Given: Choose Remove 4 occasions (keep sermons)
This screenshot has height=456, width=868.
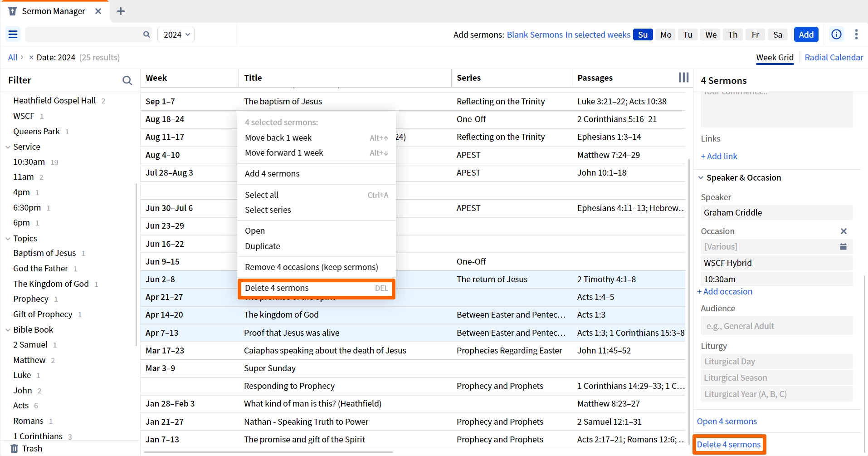Looking at the screenshot, I should coord(317,267).
